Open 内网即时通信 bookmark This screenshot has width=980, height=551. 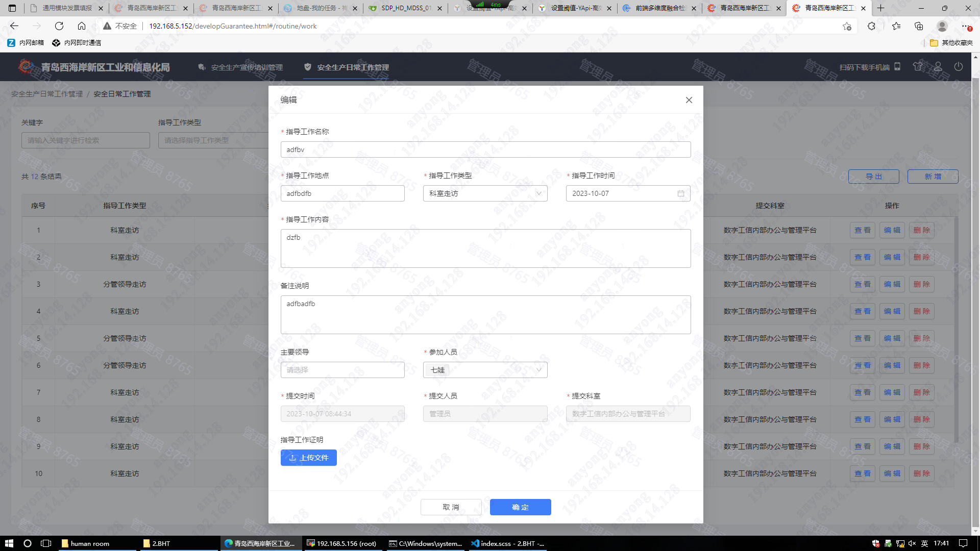click(x=77, y=43)
